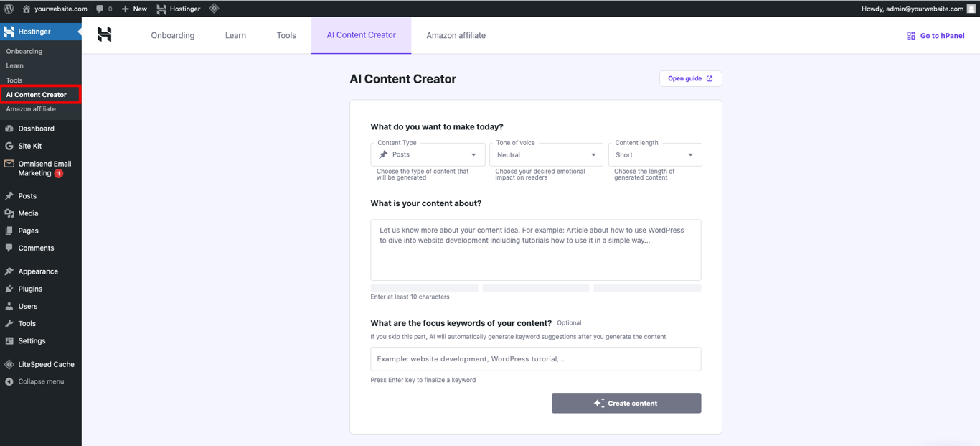The image size is (980, 446).
Task: Click the Open guide button
Action: pyautogui.click(x=690, y=78)
